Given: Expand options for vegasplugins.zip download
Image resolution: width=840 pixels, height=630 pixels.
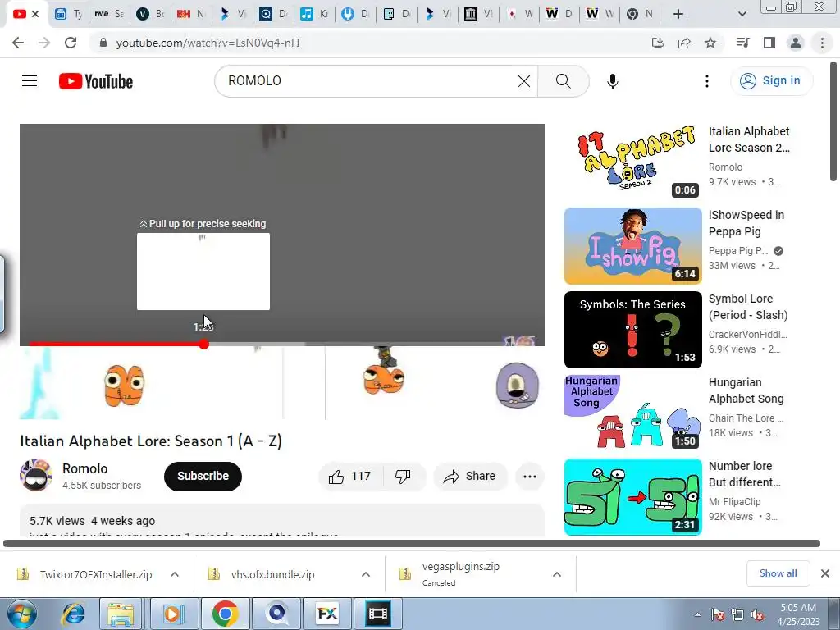Looking at the screenshot, I should 557,574.
